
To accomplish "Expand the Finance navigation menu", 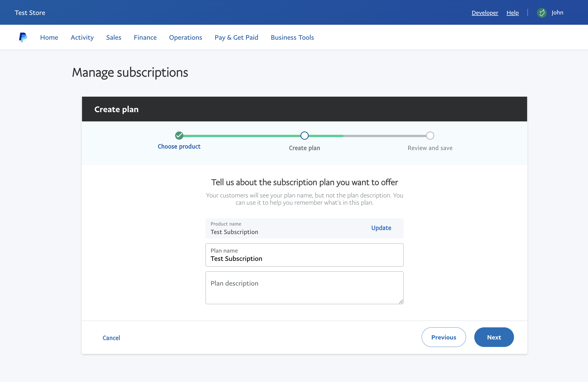I will [x=145, y=37].
